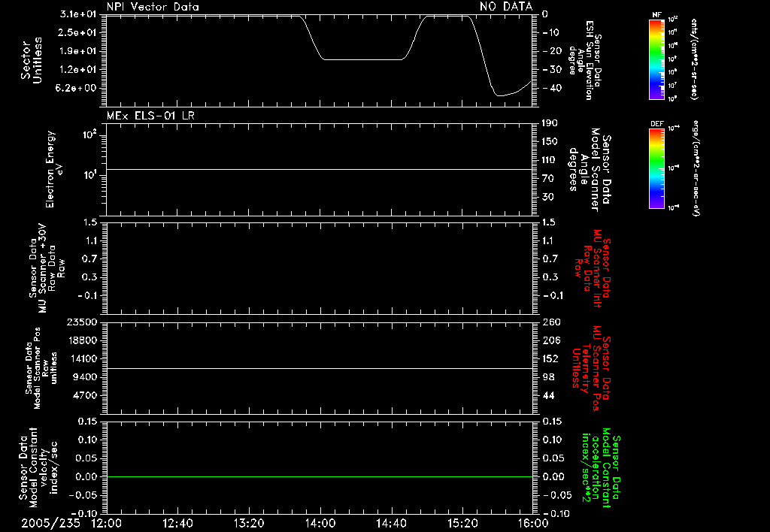Click the 'DEF' color bar label
The height and width of the screenshot is (532, 770).
pos(656,124)
